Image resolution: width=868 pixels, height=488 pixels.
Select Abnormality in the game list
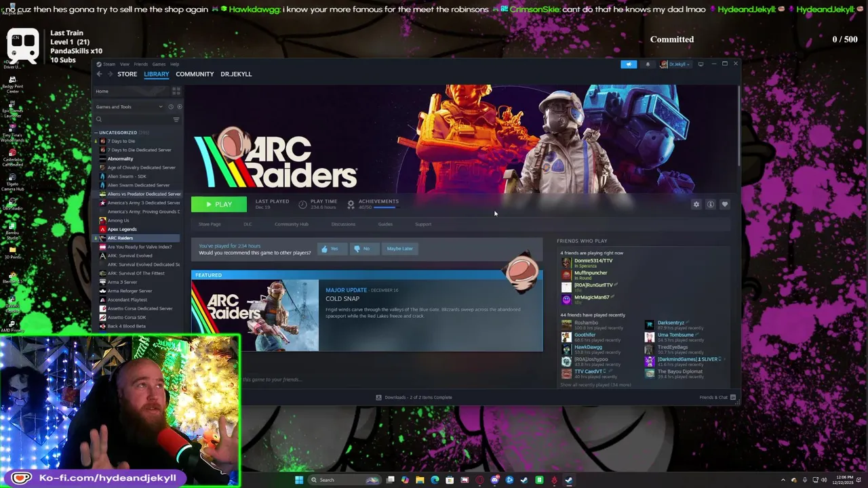click(x=120, y=159)
